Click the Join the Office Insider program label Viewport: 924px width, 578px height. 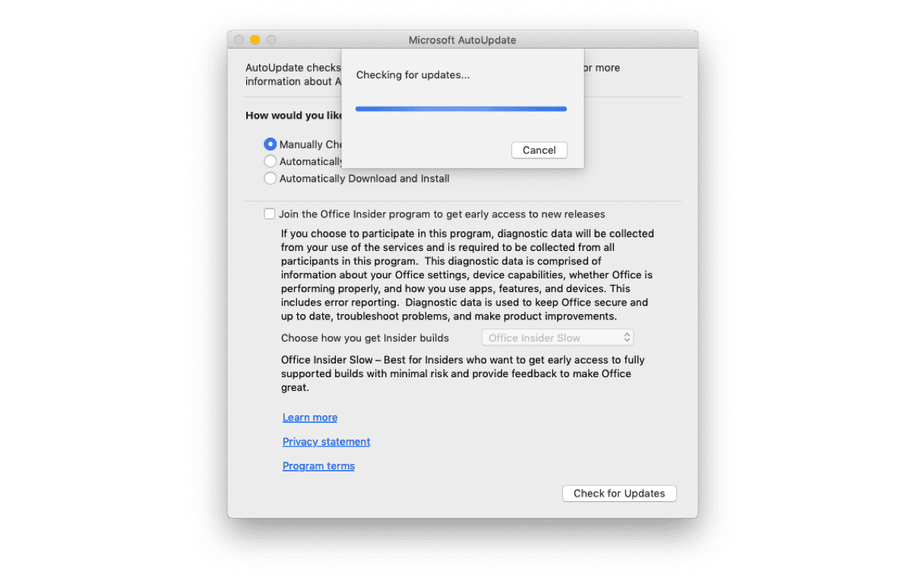(x=441, y=214)
